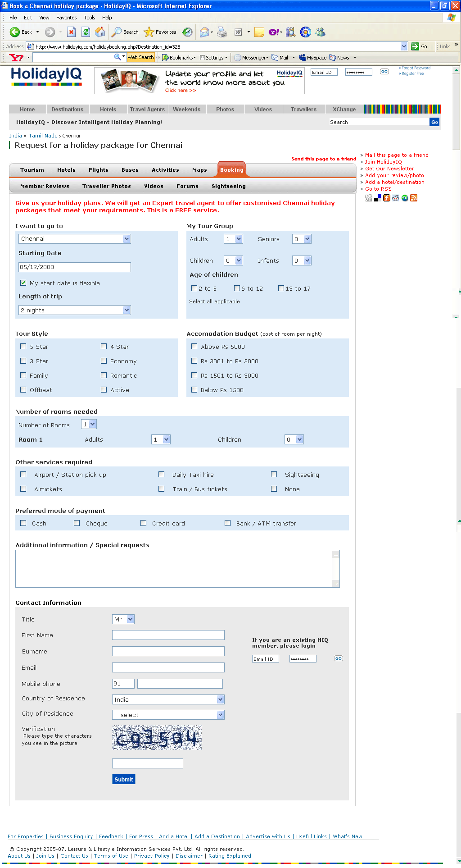
Task: Share page via Reddit icon
Action: pyautogui.click(x=396, y=198)
